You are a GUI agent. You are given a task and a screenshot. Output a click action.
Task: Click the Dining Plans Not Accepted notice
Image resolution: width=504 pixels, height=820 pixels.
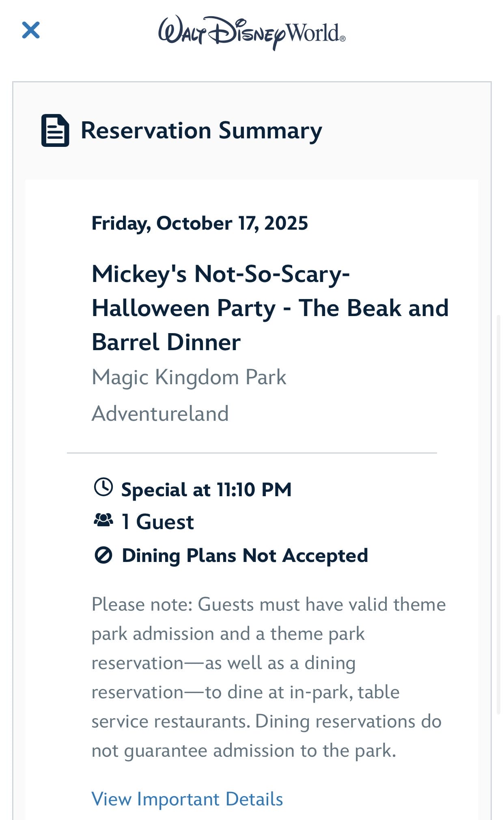(245, 555)
